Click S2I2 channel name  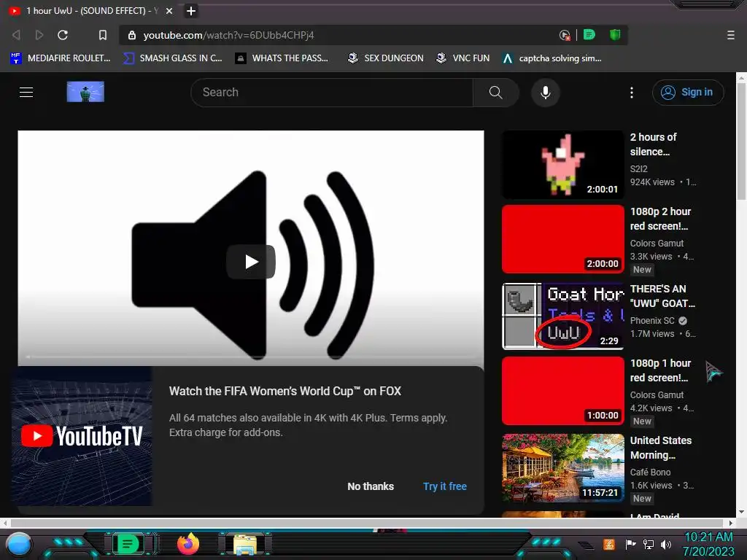click(x=639, y=168)
